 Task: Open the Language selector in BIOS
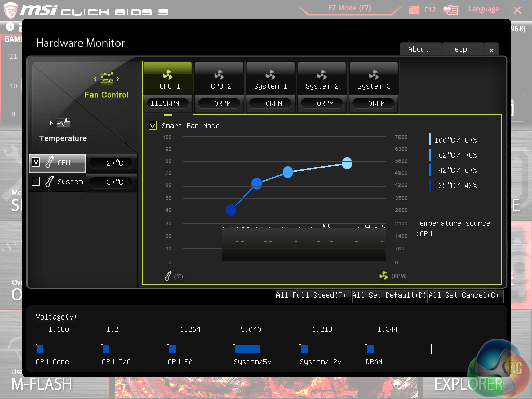coord(484,9)
